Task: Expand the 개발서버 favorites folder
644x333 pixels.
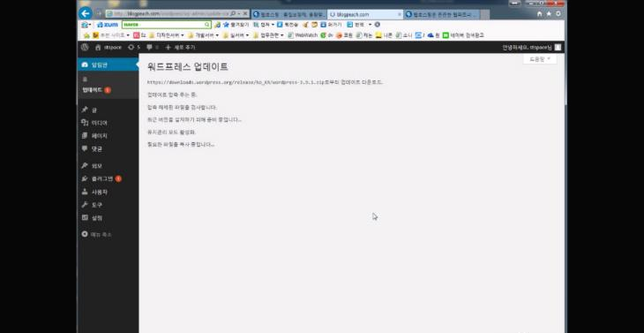Action: point(203,35)
